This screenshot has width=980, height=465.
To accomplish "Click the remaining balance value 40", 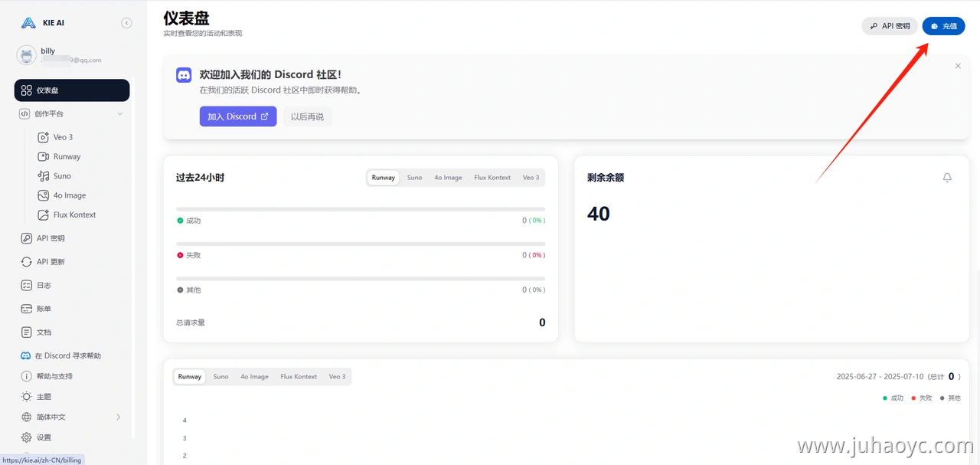I will [599, 214].
